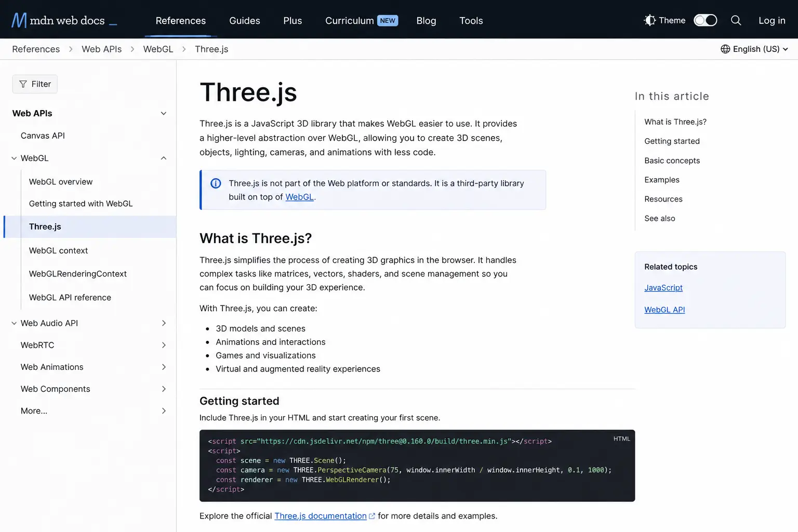798x532 pixels.
Task: Open WebGL API related topic link
Action: click(x=664, y=310)
